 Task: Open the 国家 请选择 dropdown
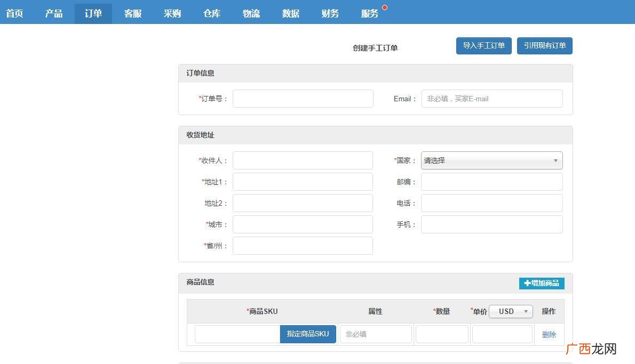(491, 160)
